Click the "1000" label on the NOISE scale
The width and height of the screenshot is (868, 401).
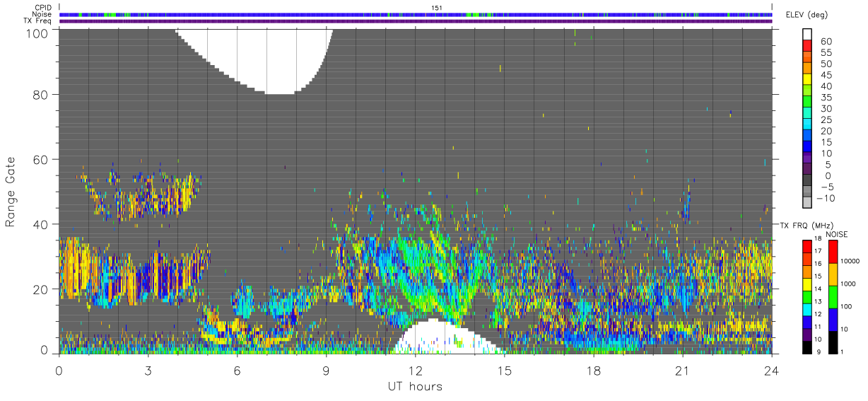tap(848, 284)
